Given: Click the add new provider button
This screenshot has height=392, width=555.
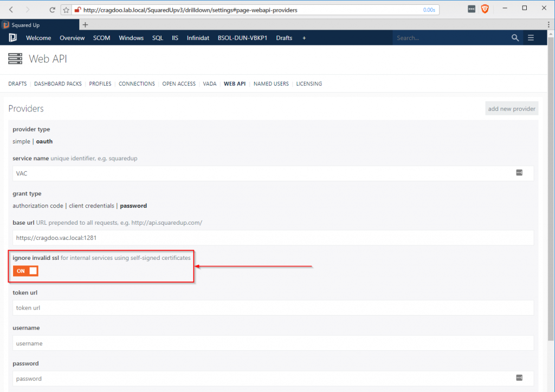Looking at the screenshot, I should (512, 108).
